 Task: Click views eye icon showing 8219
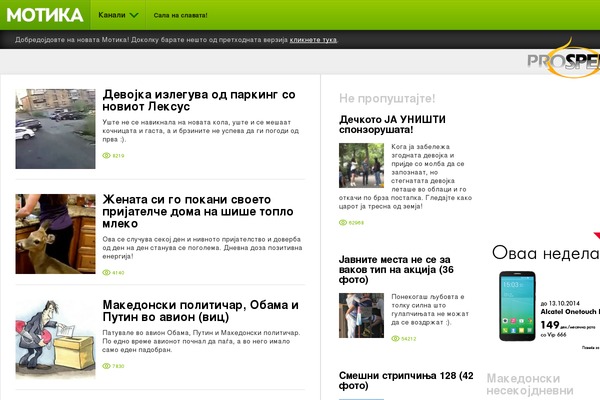pos(107,156)
